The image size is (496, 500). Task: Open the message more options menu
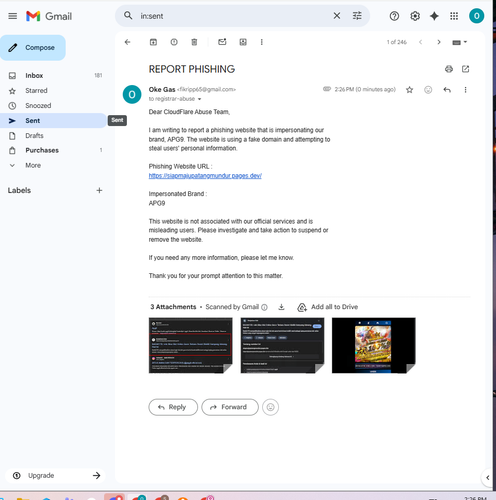tap(465, 90)
